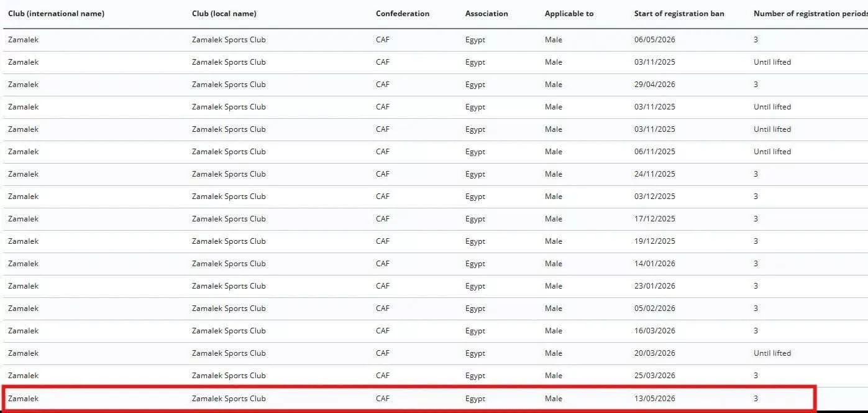
Task: Click periods value 3 in 06/05/2026 row
Action: click(756, 40)
